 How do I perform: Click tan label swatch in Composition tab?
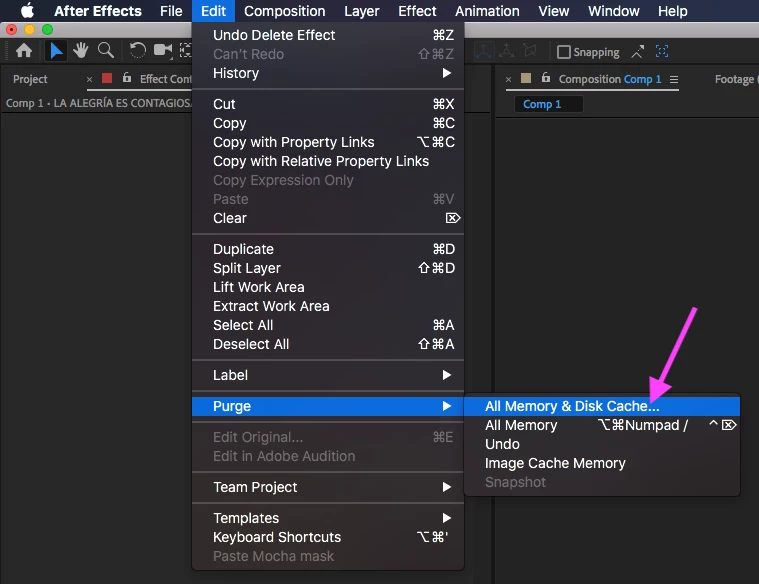[526, 78]
